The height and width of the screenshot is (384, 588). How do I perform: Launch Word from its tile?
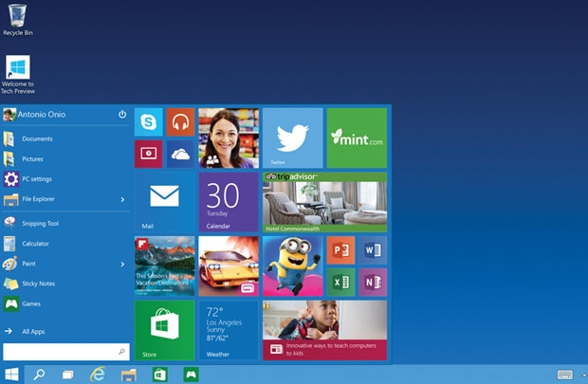point(373,250)
